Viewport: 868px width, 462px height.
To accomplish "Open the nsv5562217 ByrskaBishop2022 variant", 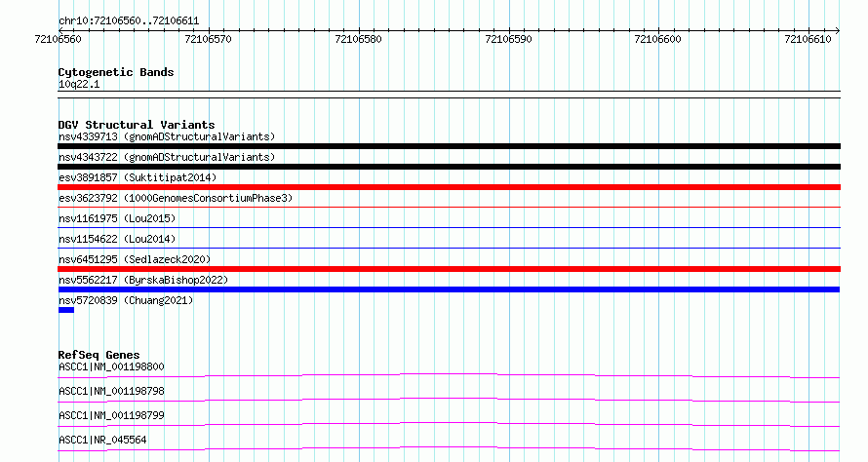I will coord(143,280).
